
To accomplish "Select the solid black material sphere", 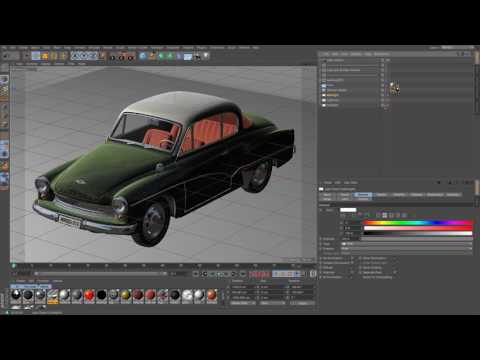I will coord(101,295).
